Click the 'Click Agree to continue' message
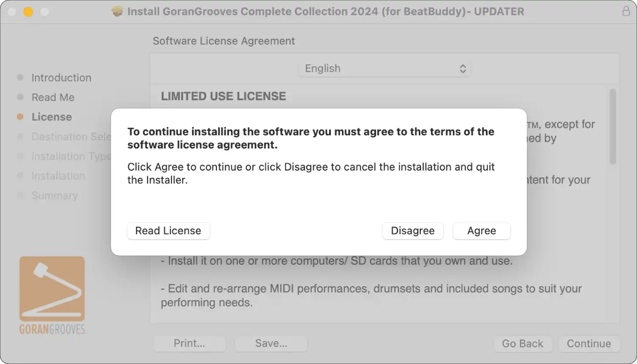 [311, 174]
